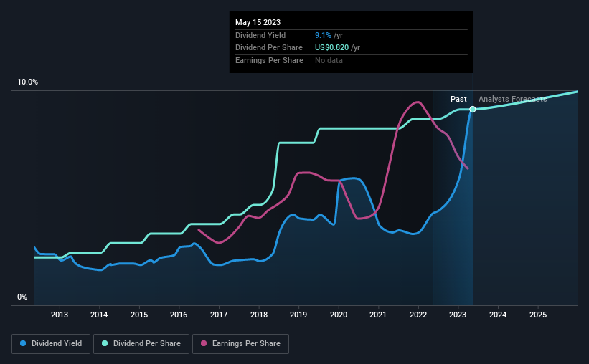Screen dimensions: 589x364
Task: Click the 2016 x-axis year label
Action: [179, 315]
